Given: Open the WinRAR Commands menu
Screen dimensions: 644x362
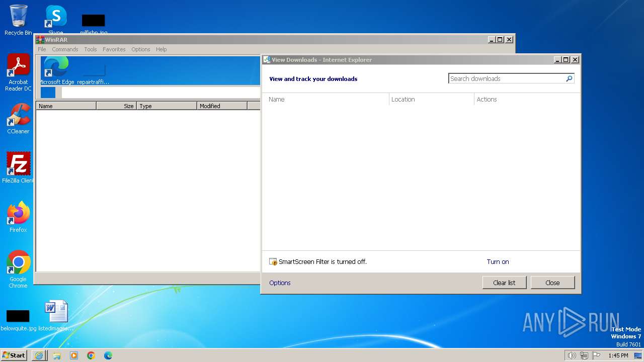Looking at the screenshot, I should [x=65, y=49].
